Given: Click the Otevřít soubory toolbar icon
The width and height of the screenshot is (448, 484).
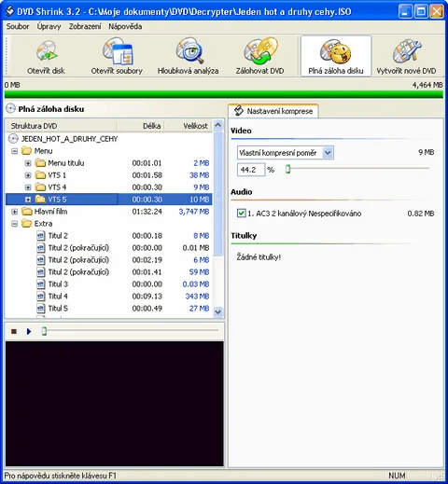Looking at the screenshot, I should pos(117,57).
